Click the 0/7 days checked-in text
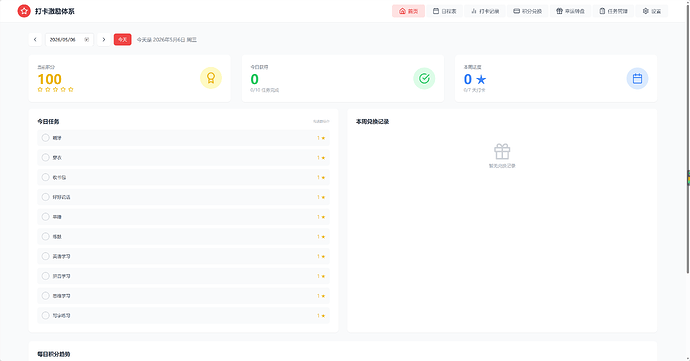Viewport: 690px width, 361px height. pos(474,90)
